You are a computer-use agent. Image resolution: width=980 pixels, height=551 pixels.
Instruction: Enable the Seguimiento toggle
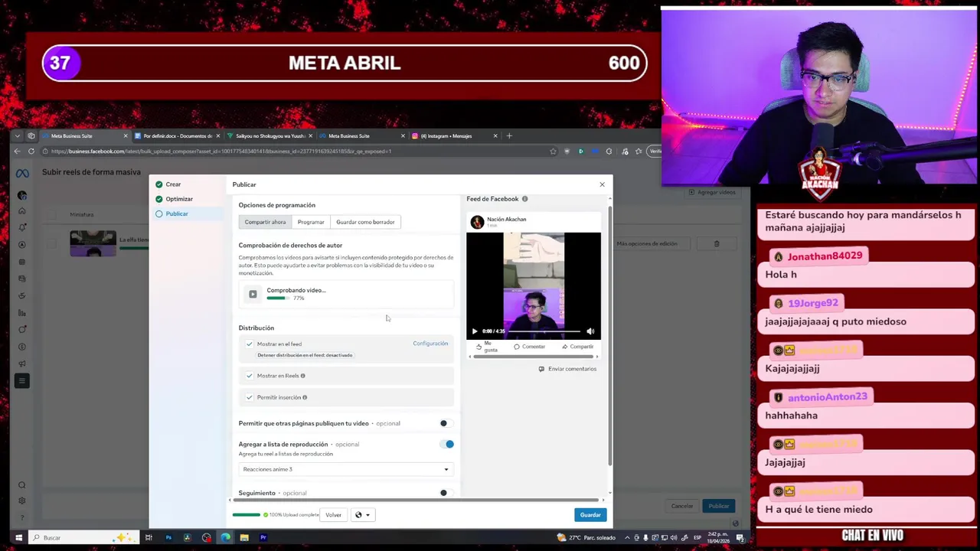(x=446, y=493)
